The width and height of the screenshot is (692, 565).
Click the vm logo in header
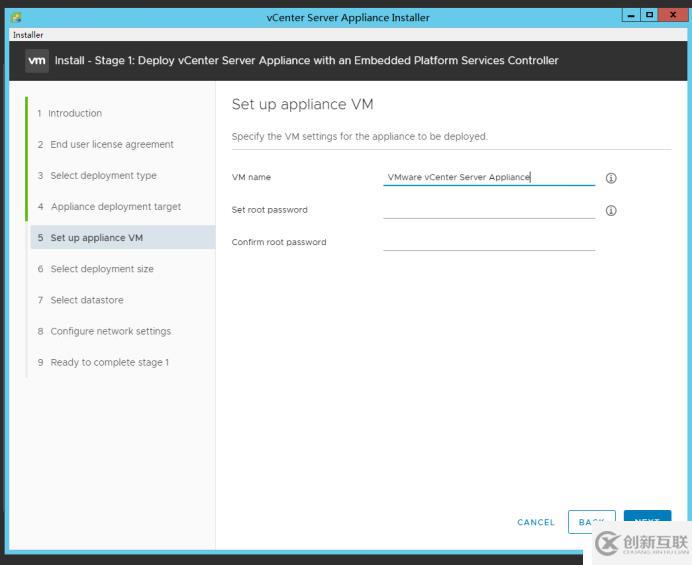tap(37, 60)
